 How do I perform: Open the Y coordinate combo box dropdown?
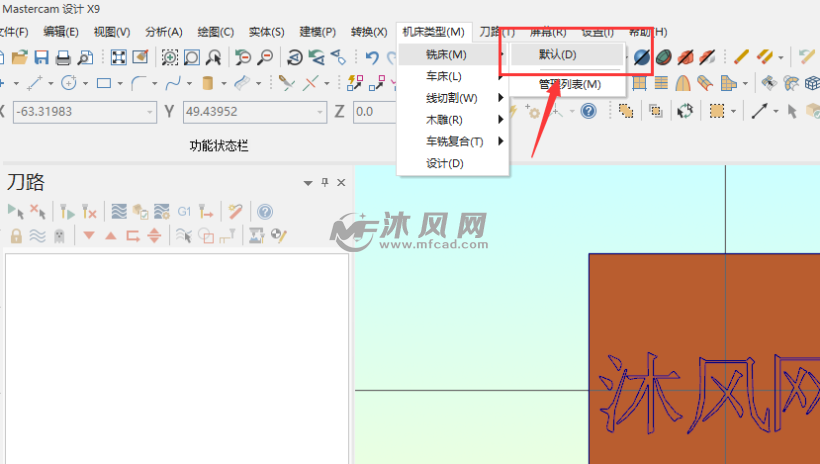tap(320, 112)
